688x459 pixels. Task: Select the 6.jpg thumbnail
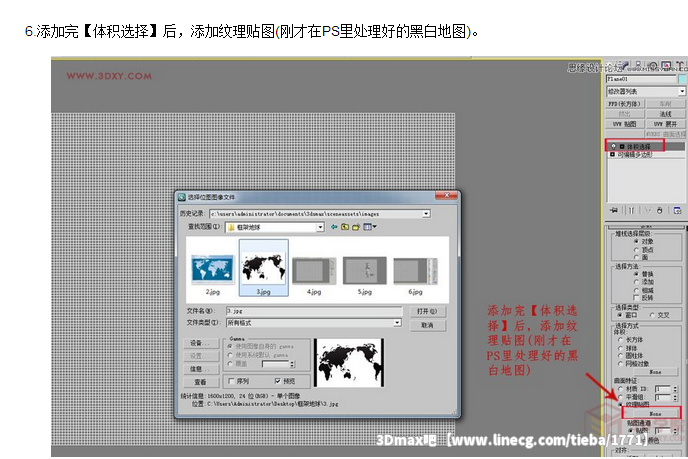tap(416, 276)
